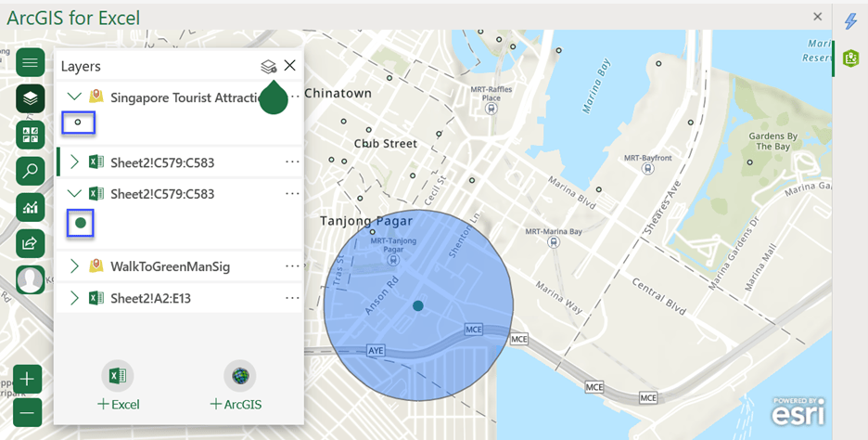
Task: Open the hamburger map tools menu
Action: (x=30, y=62)
